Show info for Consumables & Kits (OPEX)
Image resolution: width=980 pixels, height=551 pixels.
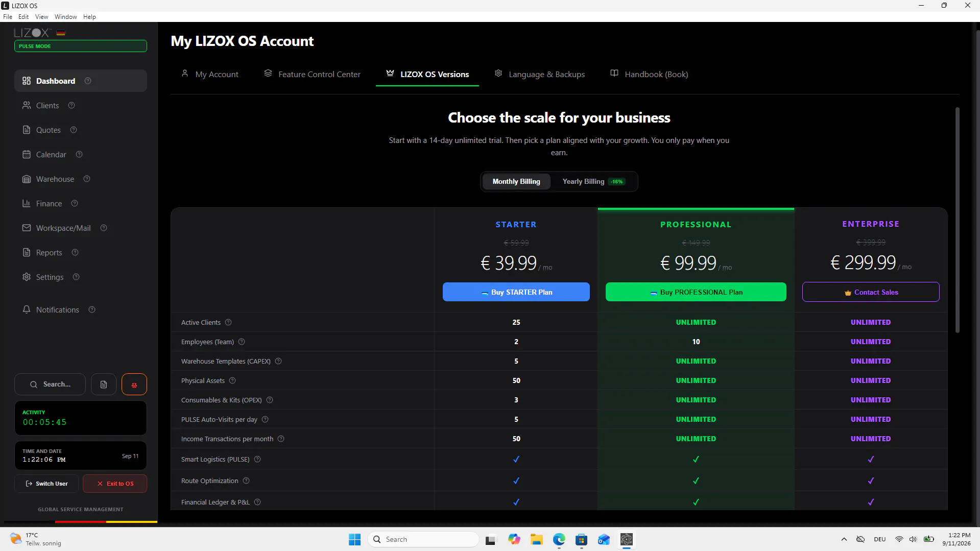[270, 400]
